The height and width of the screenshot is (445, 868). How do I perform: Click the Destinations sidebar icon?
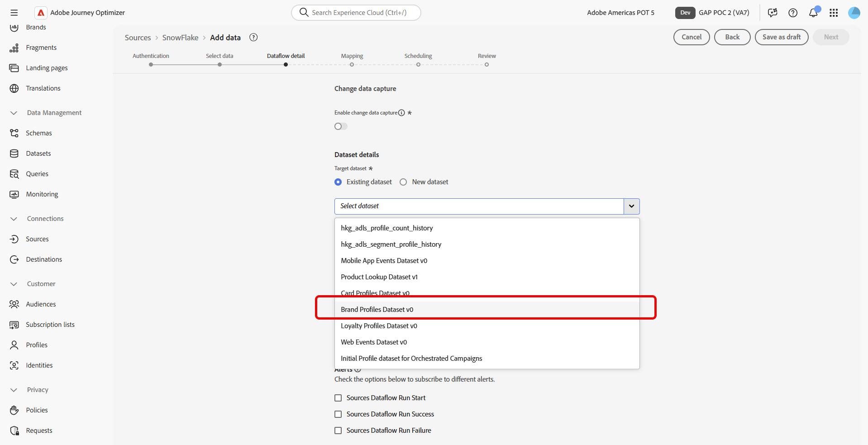tap(14, 259)
